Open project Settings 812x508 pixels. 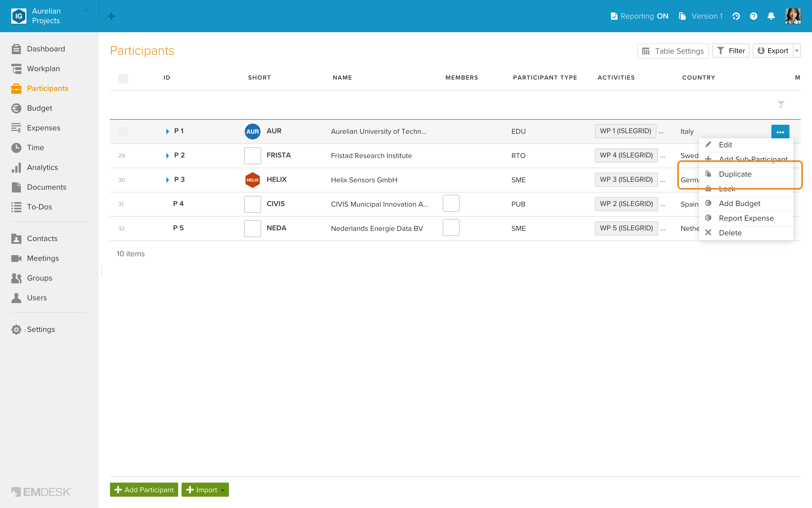[33, 330]
